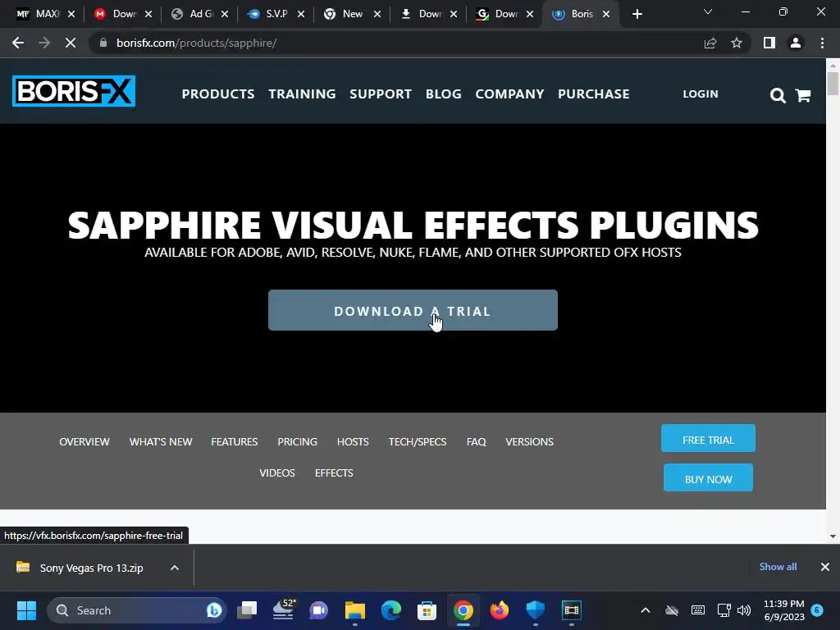The height and width of the screenshot is (630, 840).
Task: Open the notification badge showing 6
Action: (x=817, y=609)
